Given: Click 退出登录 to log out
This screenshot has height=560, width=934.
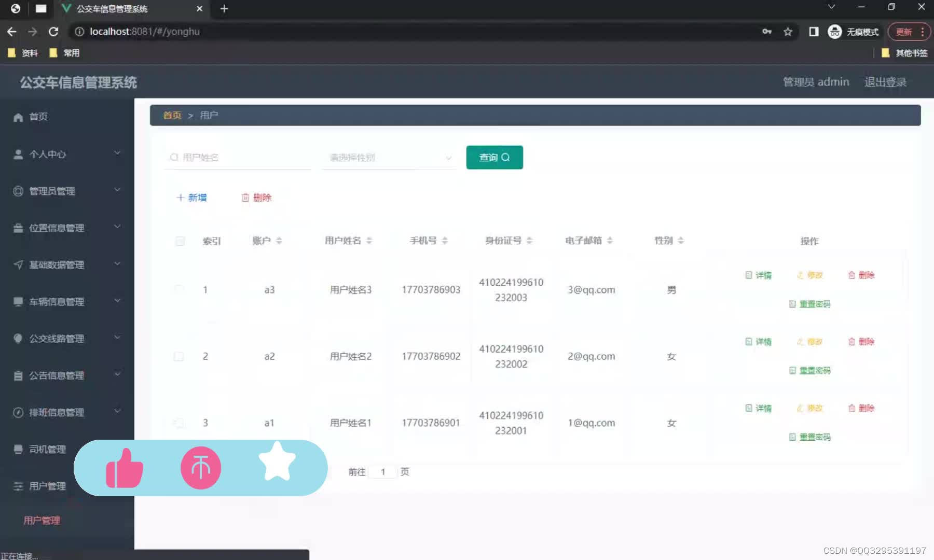Looking at the screenshot, I should [885, 82].
